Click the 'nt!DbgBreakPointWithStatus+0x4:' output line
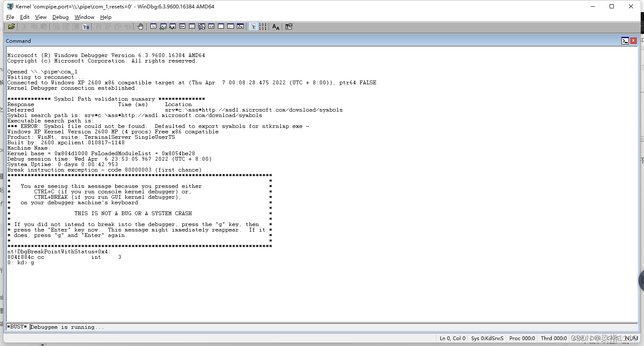The image size is (644, 346). tap(59, 252)
